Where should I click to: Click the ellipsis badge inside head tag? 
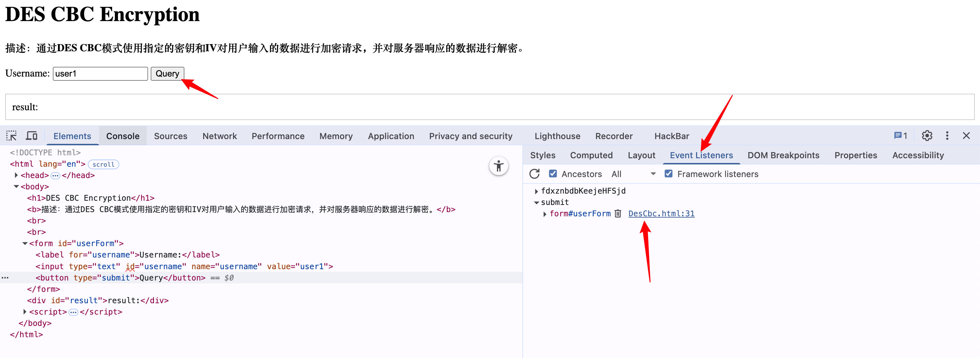(x=55, y=175)
